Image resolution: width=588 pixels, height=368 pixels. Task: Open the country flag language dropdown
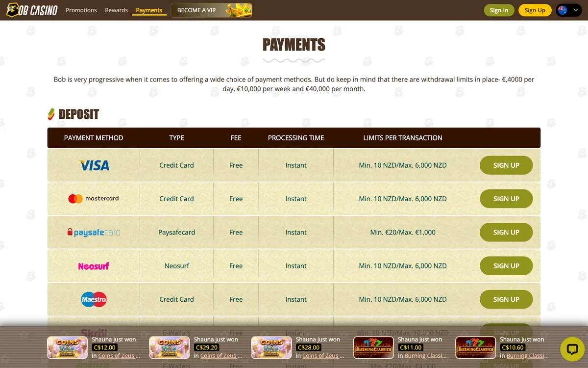point(568,10)
